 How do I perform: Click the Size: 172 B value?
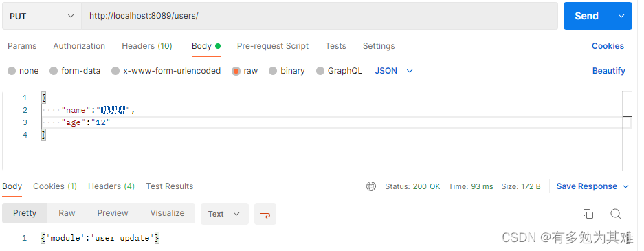[x=521, y=186]
